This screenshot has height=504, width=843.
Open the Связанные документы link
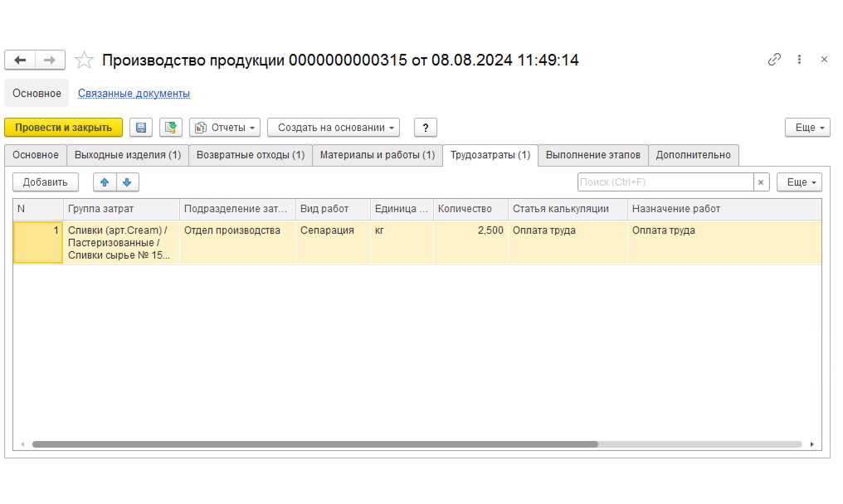coord(134,93)
